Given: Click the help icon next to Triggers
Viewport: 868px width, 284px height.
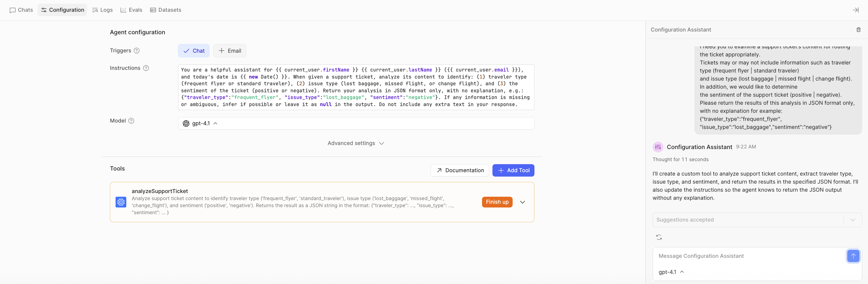Looking at the screenshot, I should [x=136, y=51].
